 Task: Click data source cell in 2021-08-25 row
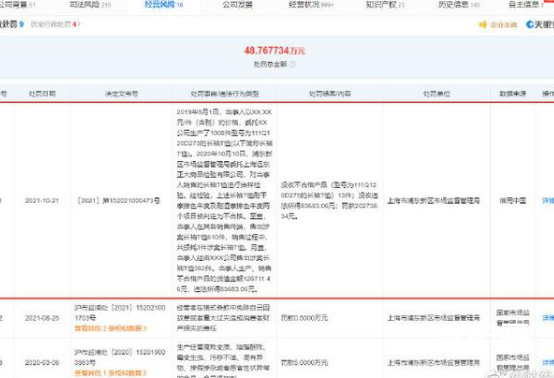coord(513,318)
